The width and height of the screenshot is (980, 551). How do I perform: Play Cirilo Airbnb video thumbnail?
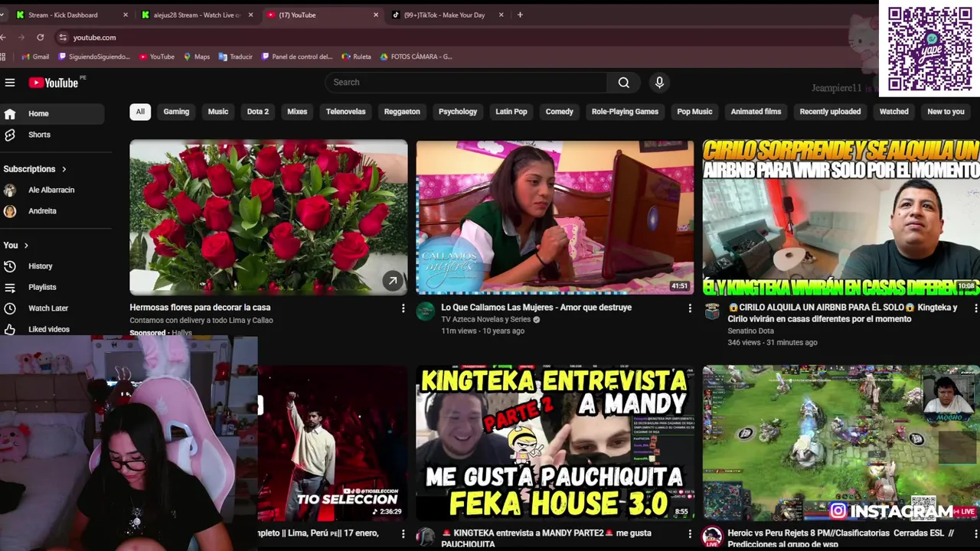pyautogui.click(x=841, y=217)
